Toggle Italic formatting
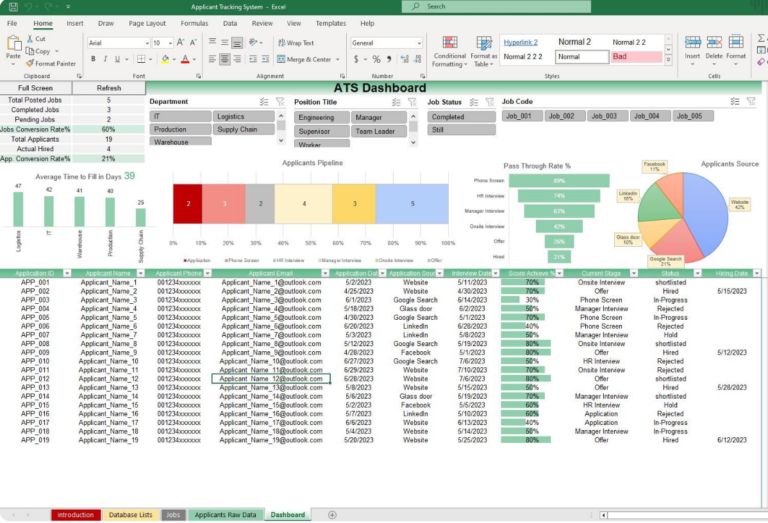 coord(105,59)
